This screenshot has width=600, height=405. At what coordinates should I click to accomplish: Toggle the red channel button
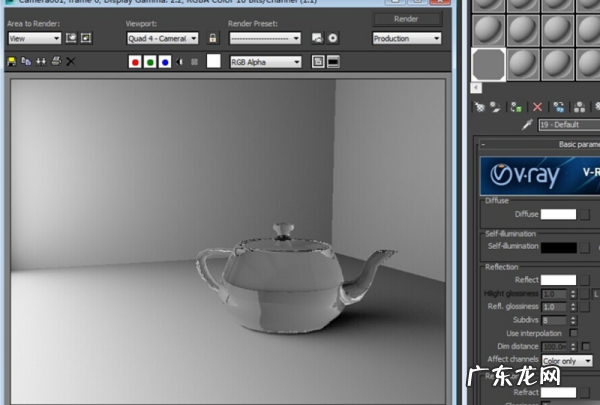(135, 62)
